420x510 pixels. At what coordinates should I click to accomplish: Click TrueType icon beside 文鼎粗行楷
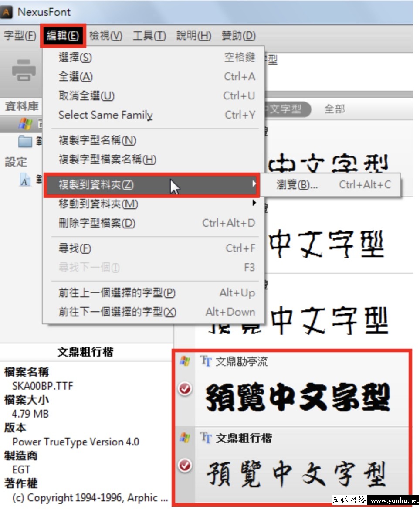(206, 438)
